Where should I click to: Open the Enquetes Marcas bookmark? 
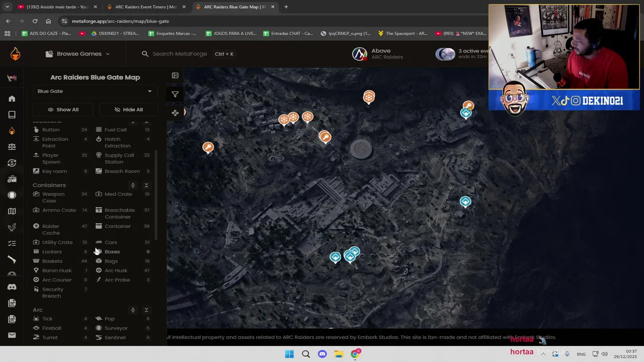pos(172,33)
